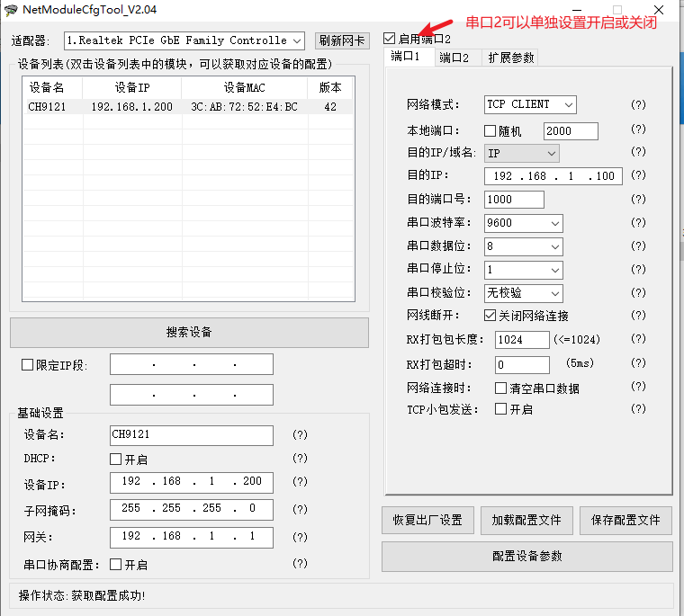Open help (?) for 本地端口
Viewport: 684px width, 616px height.
tap(638, 129)
